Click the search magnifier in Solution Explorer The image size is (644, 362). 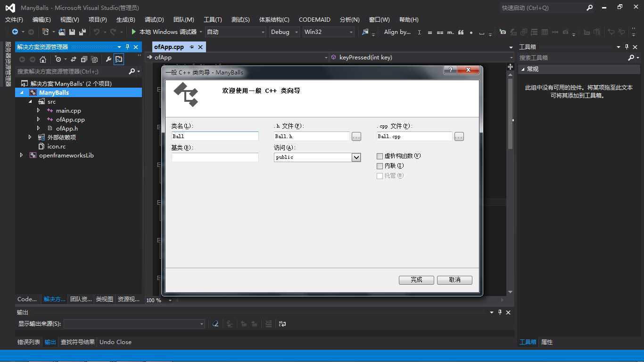pos(132,71)
